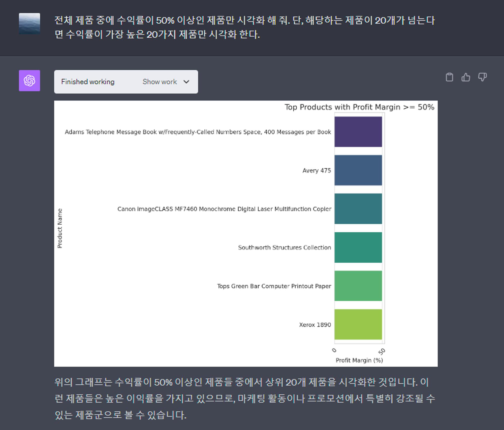Click the purple ChatGPT avatar icon
Image resolution: width=504 pixels, height=430 pixels.
coord(29,81)
